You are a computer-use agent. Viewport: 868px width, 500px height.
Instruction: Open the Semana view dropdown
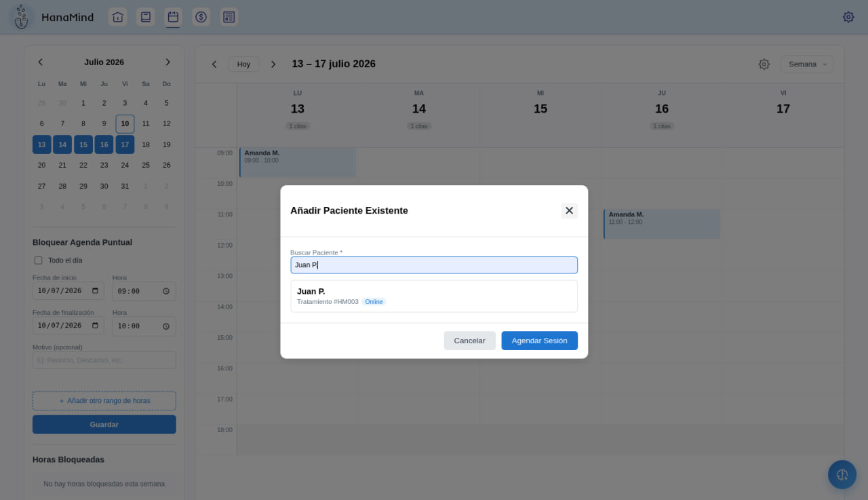[807, 64]
